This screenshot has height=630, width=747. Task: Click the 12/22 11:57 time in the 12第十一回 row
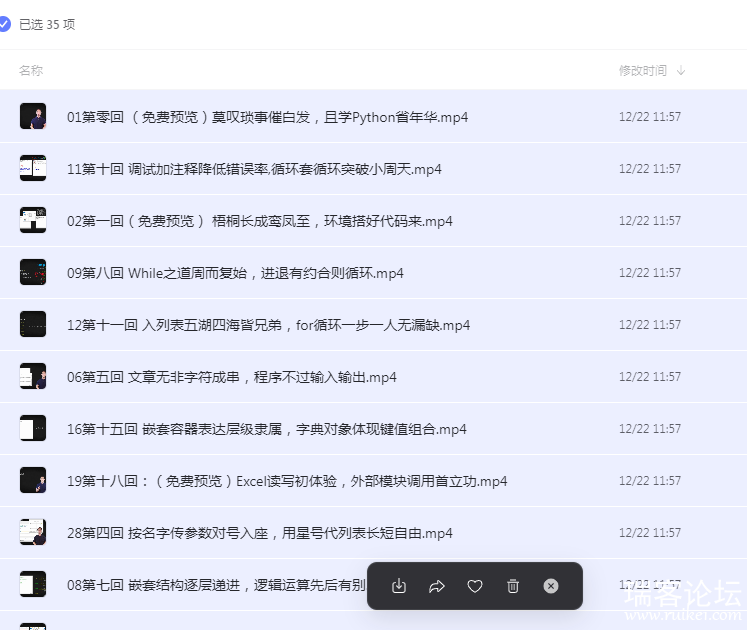tap(650, 325)
